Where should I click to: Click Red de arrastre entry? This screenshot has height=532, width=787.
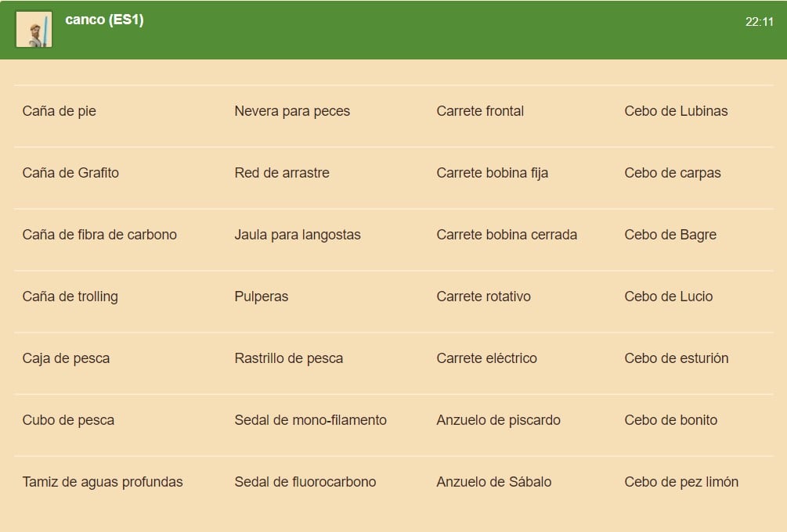(282, 172)
